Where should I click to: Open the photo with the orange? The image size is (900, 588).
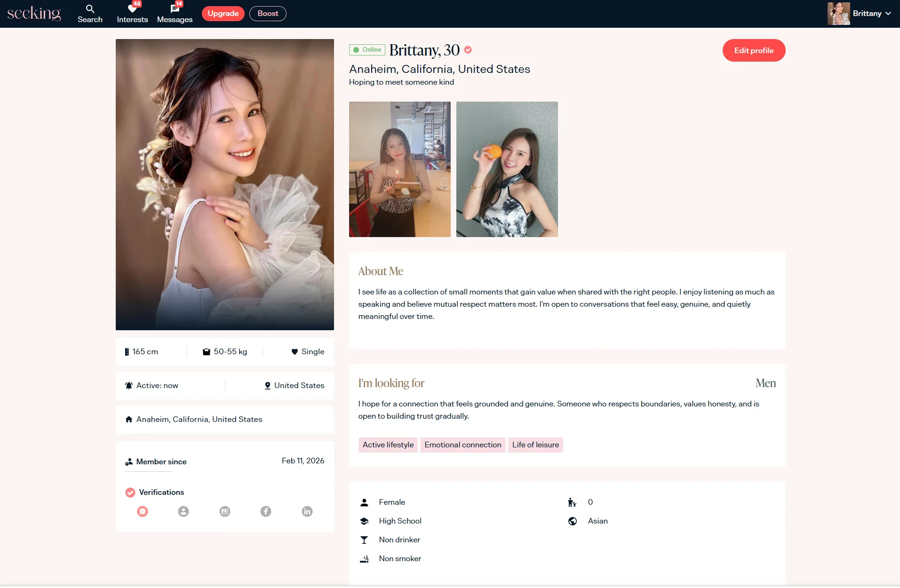click(x=507, y=169)
